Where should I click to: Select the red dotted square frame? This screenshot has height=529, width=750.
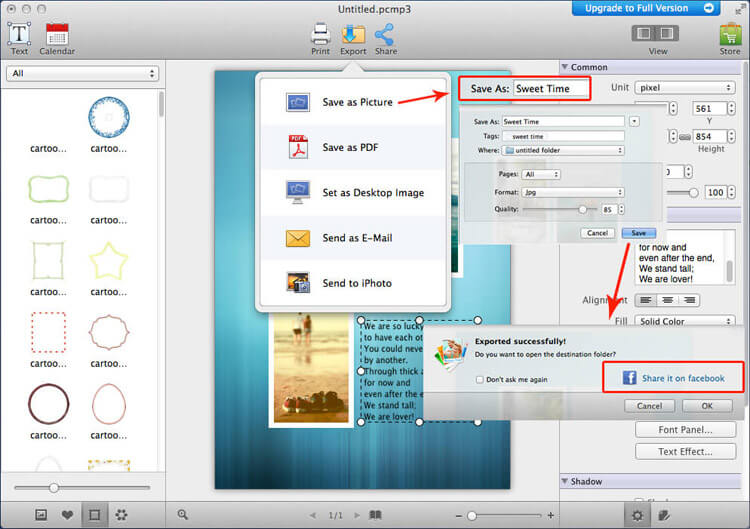coord(48,332)
